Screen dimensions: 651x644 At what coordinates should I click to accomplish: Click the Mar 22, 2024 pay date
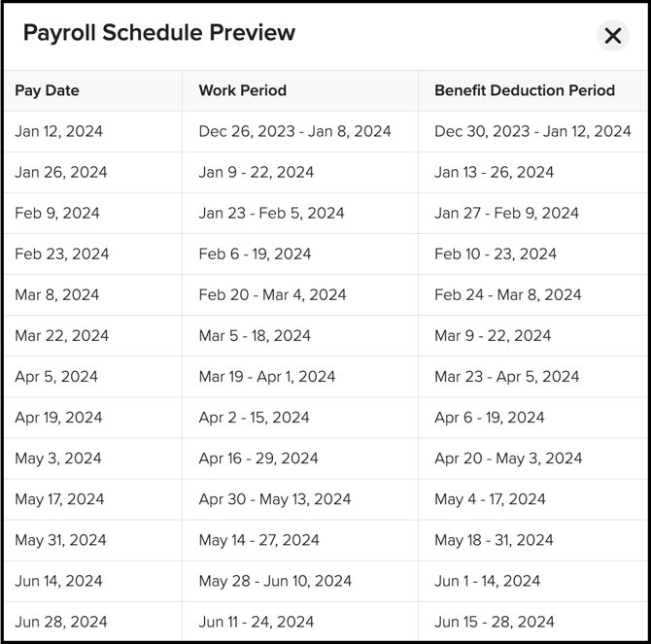click(61, 335)
